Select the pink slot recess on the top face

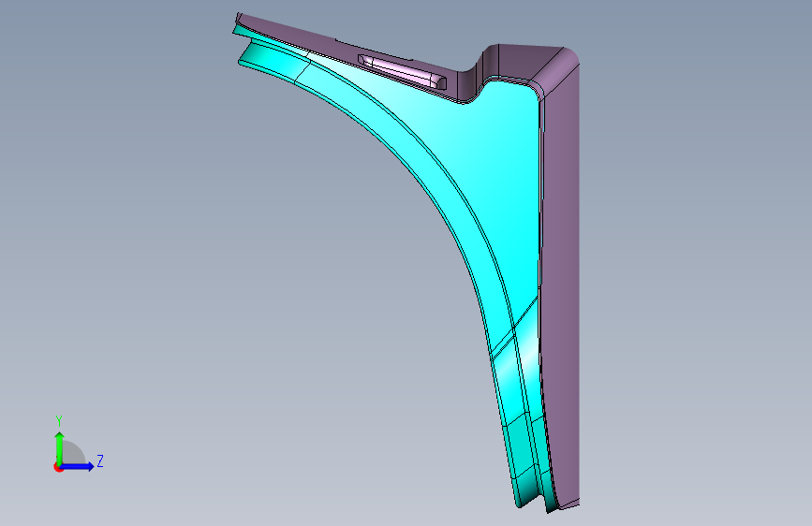403,71
